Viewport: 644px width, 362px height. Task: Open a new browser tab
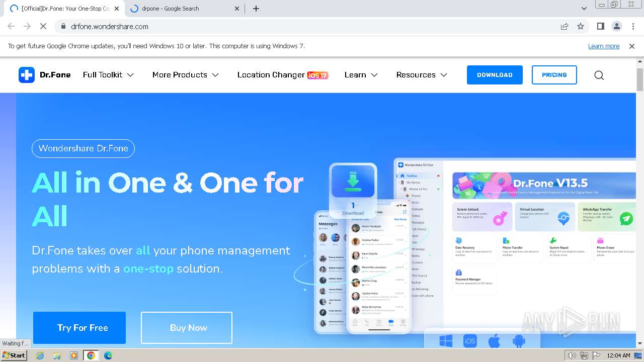coord(256,9)
